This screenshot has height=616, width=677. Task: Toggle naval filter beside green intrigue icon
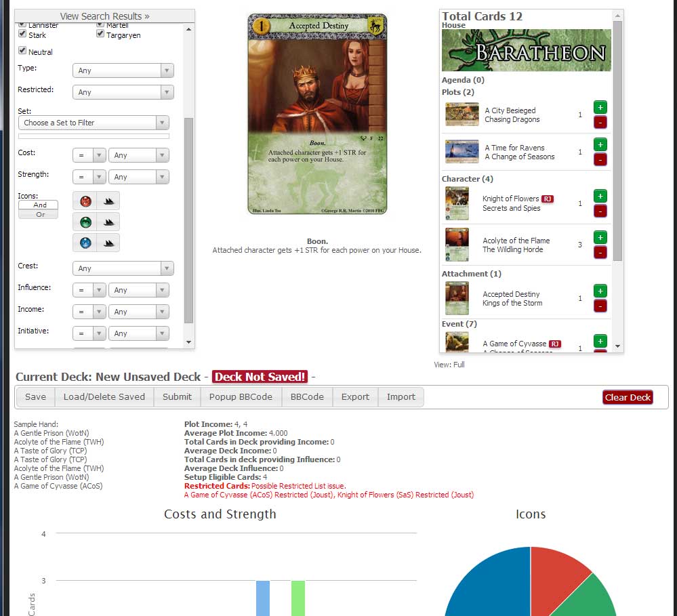pyautogui.click(x=108, y=222)
